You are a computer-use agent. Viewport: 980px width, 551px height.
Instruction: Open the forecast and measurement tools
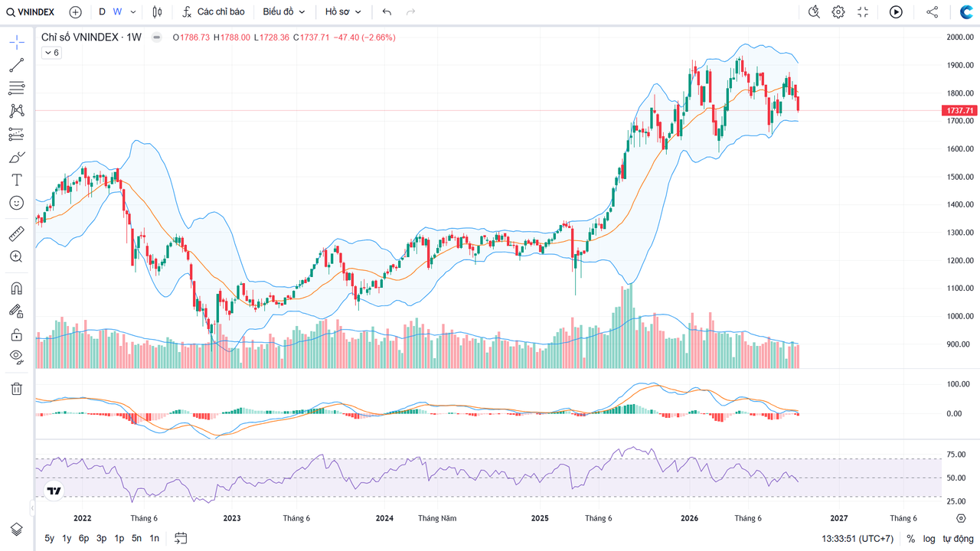coord(16,134)
